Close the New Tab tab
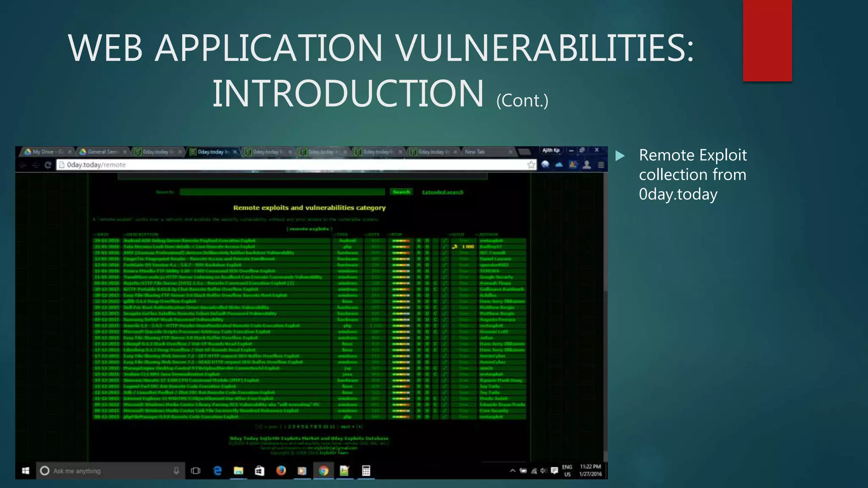This screenshot has height=488, width=868. [511, 152]
